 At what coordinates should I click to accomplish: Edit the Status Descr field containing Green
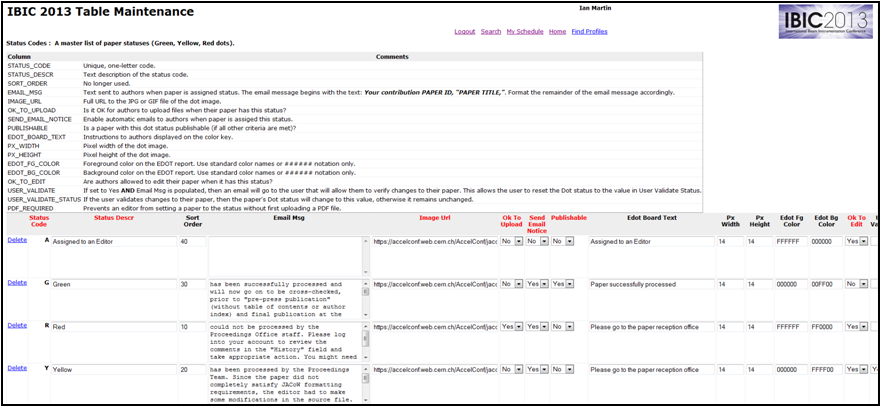point(113,284)
